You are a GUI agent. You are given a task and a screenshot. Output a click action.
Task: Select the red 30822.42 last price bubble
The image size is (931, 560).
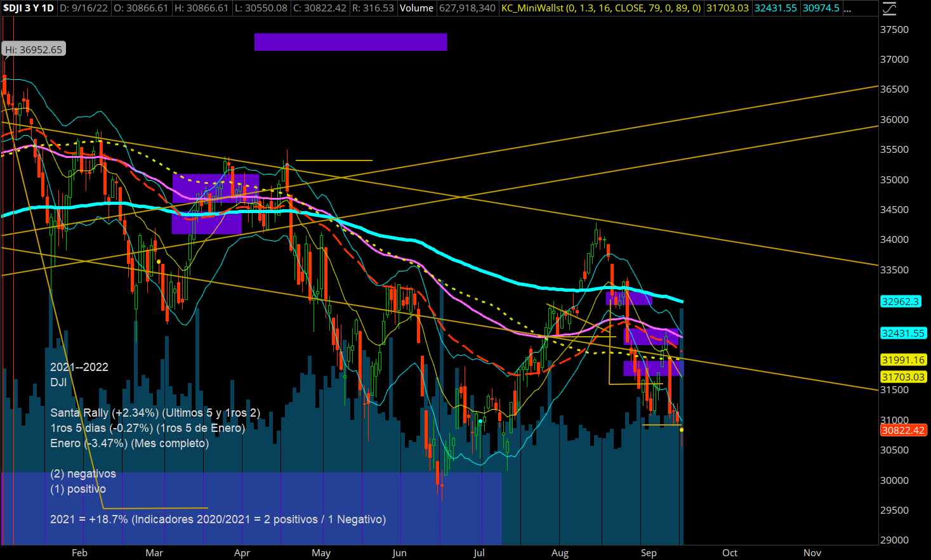(902, 431)
